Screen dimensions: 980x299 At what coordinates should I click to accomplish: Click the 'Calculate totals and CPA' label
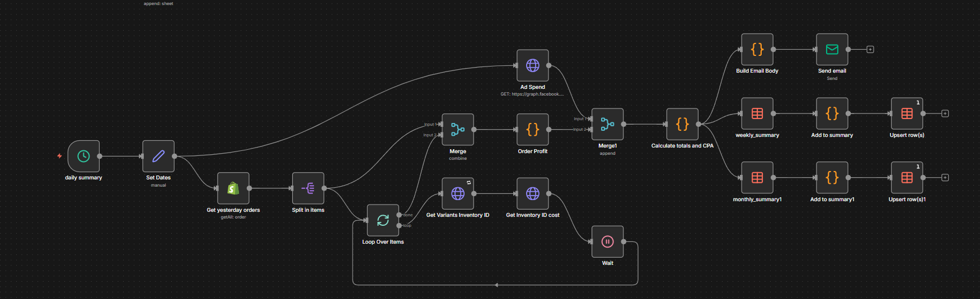click(x=682, y=146)
